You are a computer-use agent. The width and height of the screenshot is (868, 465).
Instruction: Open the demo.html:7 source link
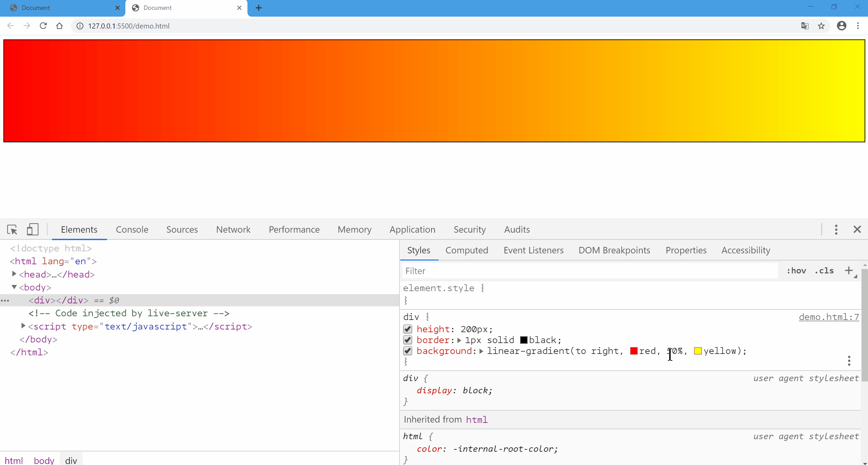829,317
